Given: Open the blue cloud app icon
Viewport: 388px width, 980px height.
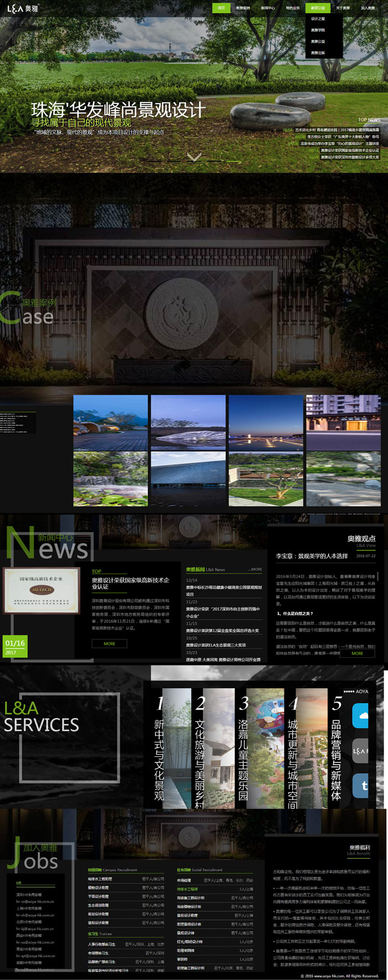Looking at the screenshot, I should tap(361, 716).
